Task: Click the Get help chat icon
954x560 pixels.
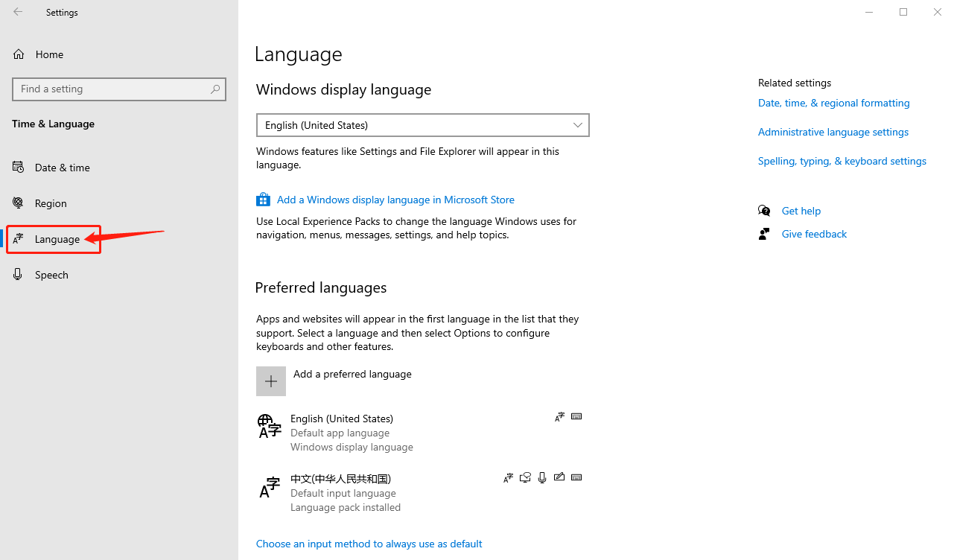Action: 764,211
